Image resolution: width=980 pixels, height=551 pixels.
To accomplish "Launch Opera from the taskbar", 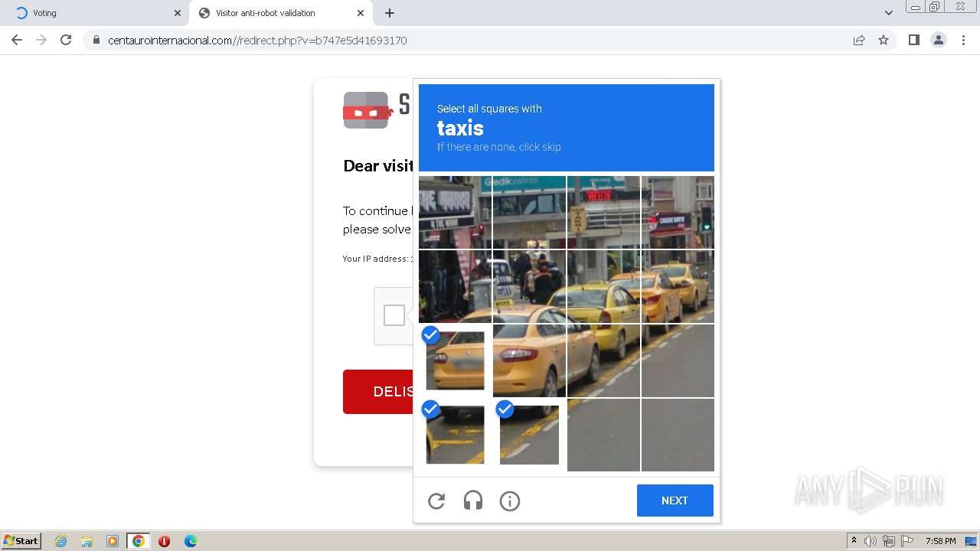I will coord(164,541).
